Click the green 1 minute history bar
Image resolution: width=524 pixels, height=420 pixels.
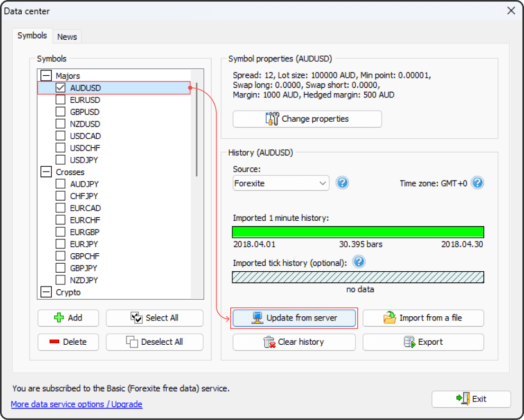pyautogui.click(x=358, y=232)
